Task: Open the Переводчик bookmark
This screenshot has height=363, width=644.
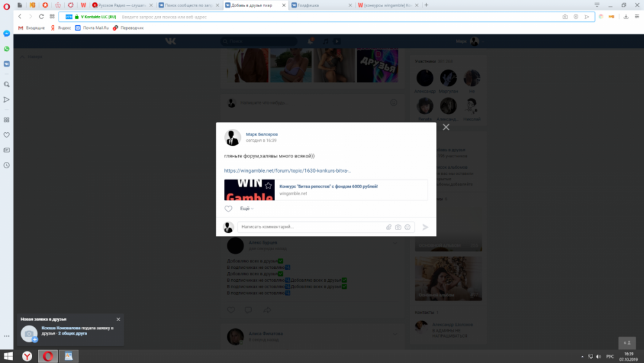Action: (128, 28)
